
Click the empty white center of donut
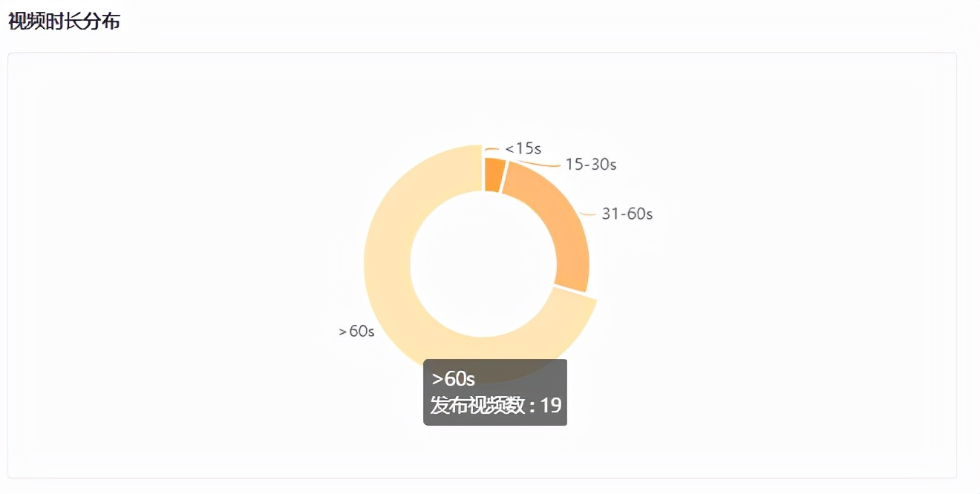point(483,263)
